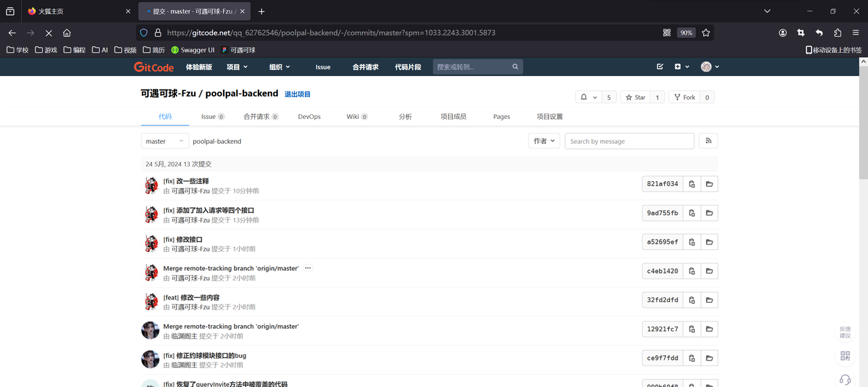This screenshot has width=868, height=387.
Task: Show the page QR code in address bar
Action: click(x=667, y=33)
